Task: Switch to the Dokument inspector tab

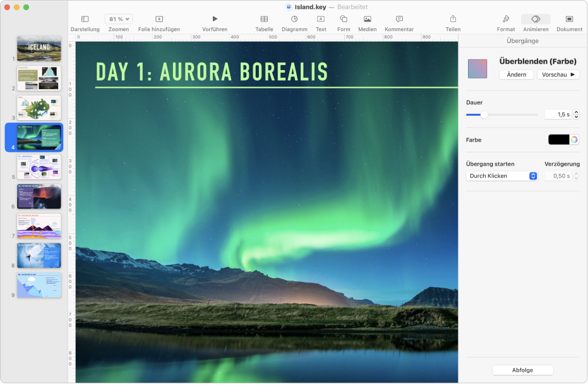Action: pyautogui.click(x=569, y=20)
